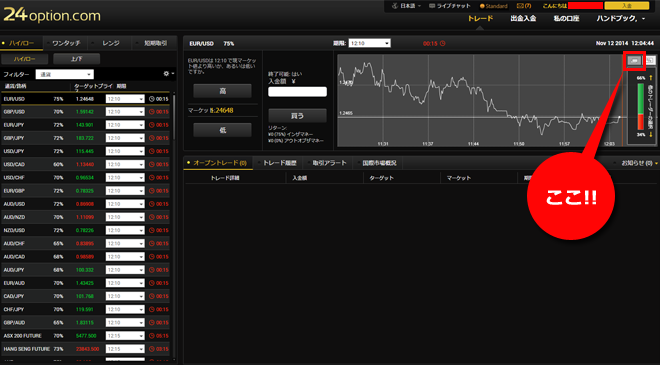This screenshot has height=365, width=660.
Task: Click the down arrow beside 34% sentiment
Action: tap(651, 135)
